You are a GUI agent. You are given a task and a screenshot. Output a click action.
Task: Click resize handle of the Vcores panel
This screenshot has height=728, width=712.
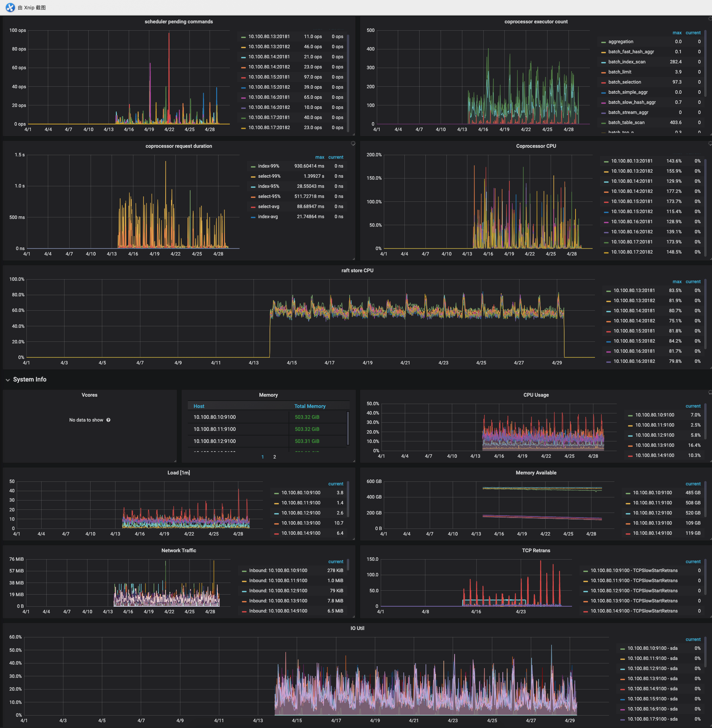pos(175,461)
